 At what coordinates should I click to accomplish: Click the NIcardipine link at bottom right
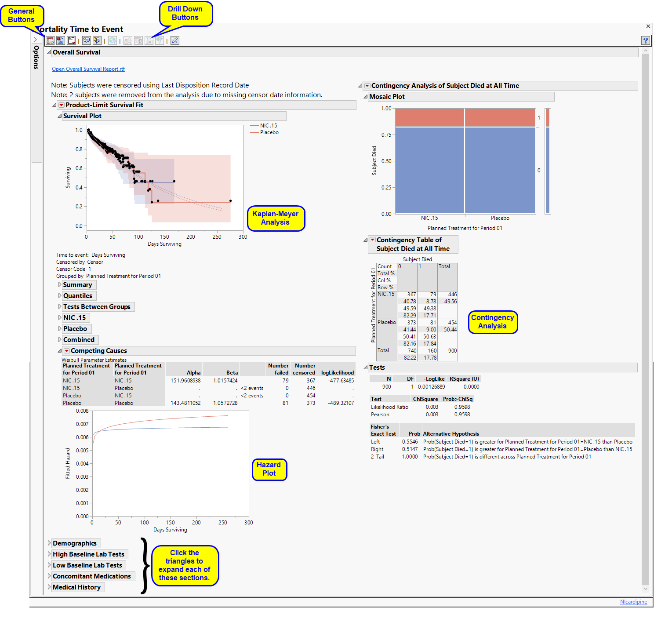pyautogui.click(x=633, y=602)
